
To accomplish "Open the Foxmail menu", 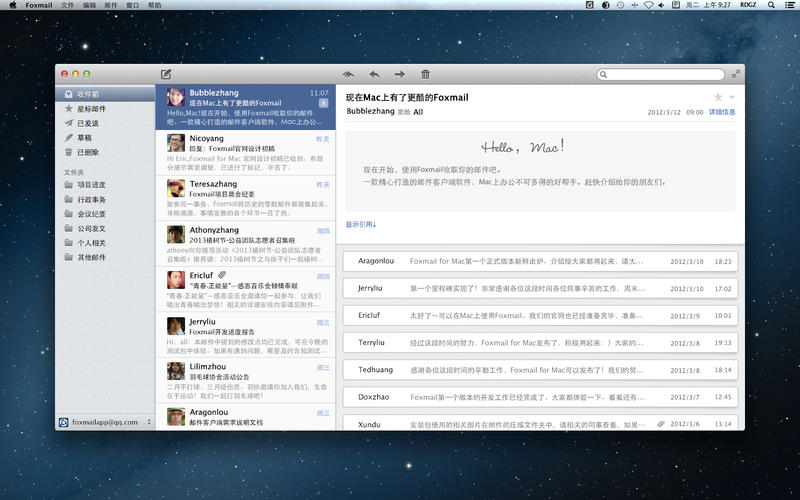I will pos(39,5).
